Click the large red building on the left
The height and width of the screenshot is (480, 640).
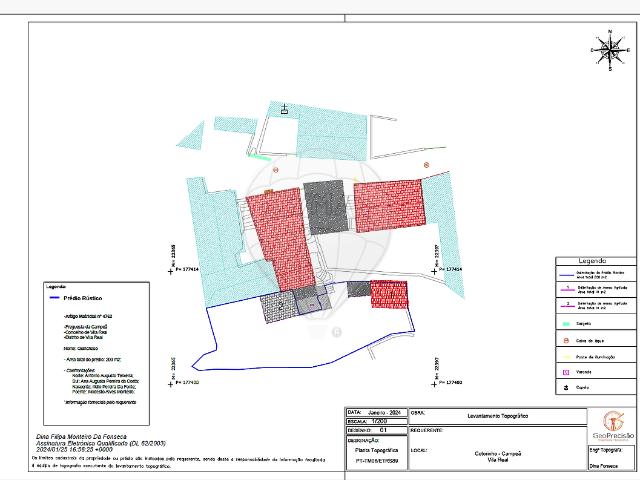(282, 238)
